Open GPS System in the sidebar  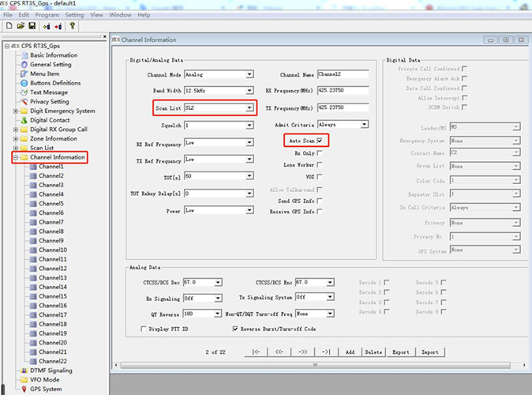(46, 389)
